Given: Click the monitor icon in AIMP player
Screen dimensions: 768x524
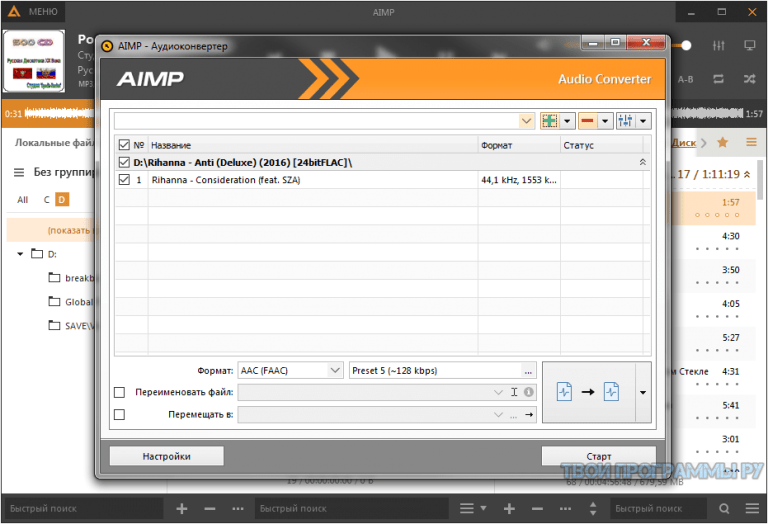Looking at the screenshot, I should point(749,46).
